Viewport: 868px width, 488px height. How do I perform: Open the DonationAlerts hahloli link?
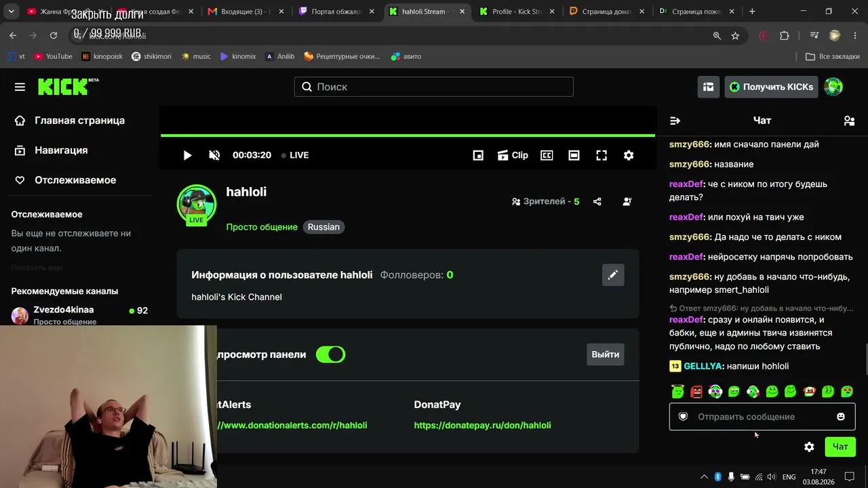tap(292, 426)
